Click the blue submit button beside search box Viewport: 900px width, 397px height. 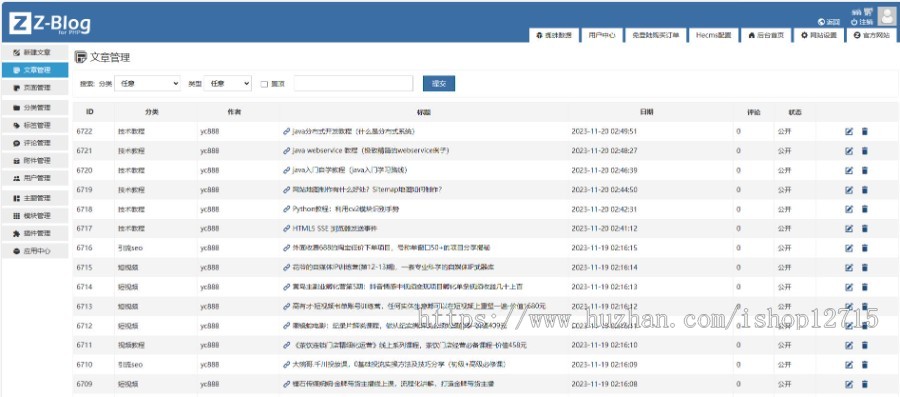pyautogui.click(x=439, y=83)
